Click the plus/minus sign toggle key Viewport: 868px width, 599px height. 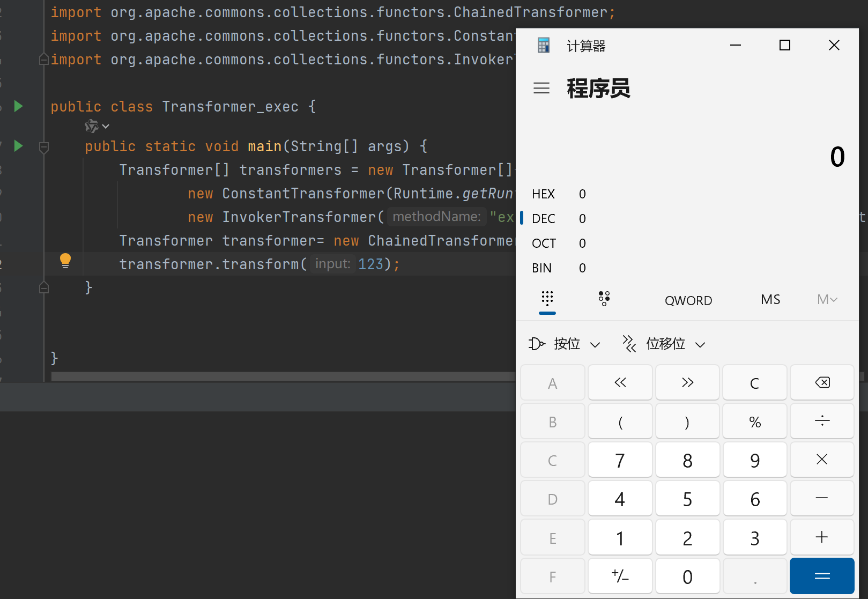pos(620,576)
